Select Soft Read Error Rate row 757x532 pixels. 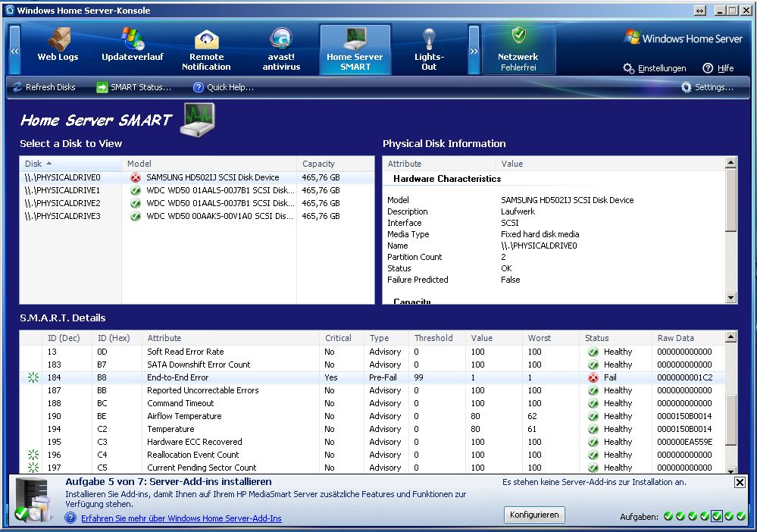[x=372, y=352]
